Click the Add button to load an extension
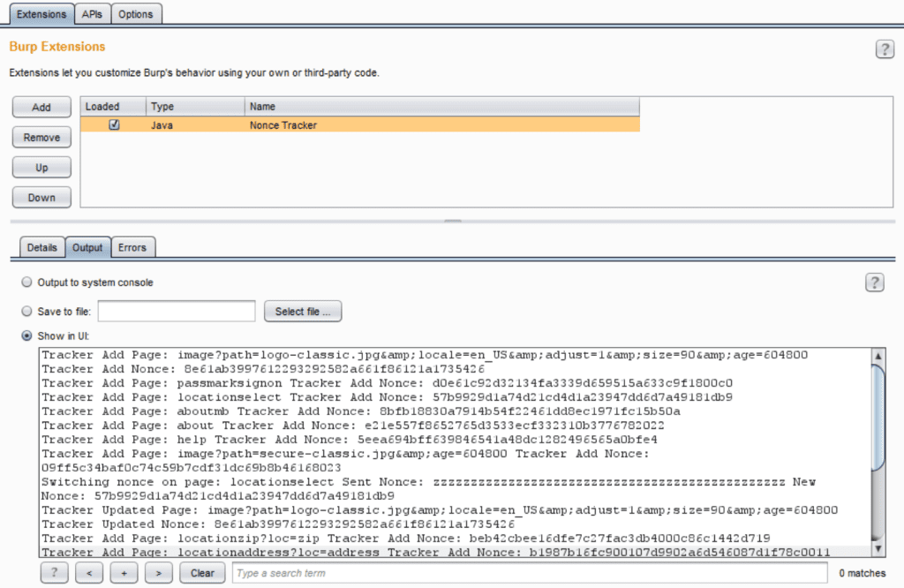904x588 pixels. (41, 106)
